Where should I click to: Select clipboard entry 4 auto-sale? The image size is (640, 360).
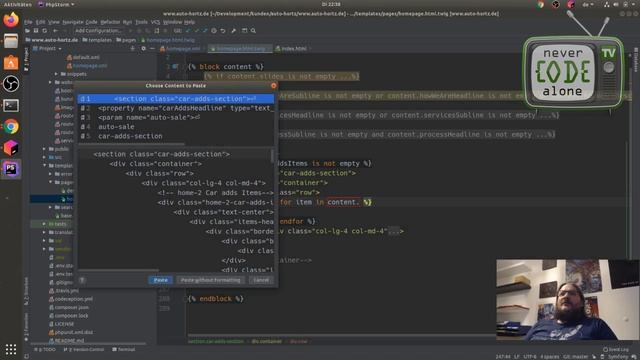(176, 127)
